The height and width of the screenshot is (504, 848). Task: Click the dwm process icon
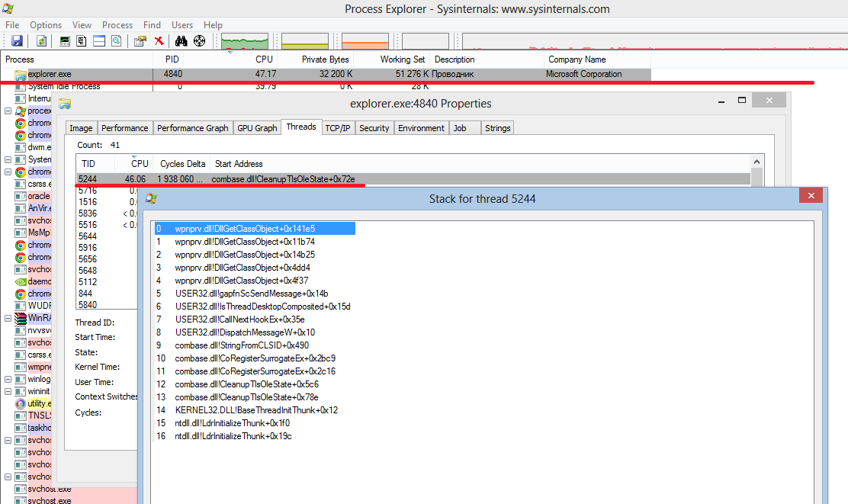coord(21,147)
